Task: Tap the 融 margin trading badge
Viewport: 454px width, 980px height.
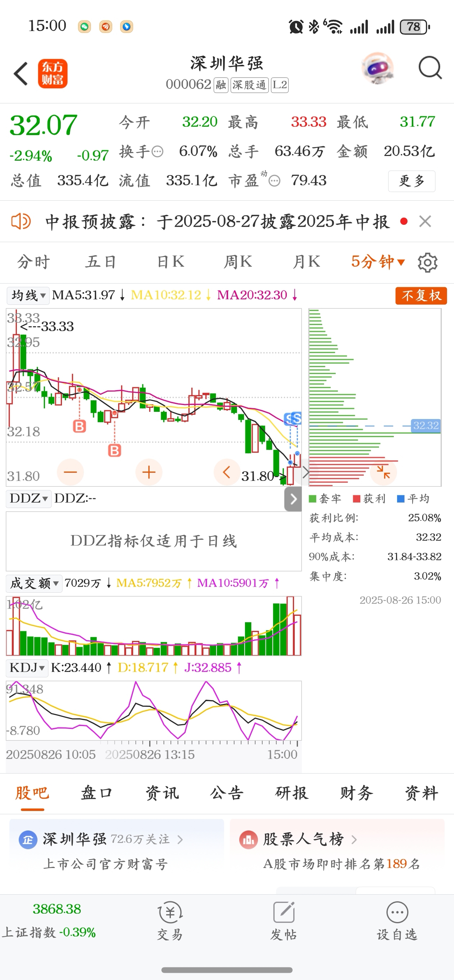Action: 221,85
